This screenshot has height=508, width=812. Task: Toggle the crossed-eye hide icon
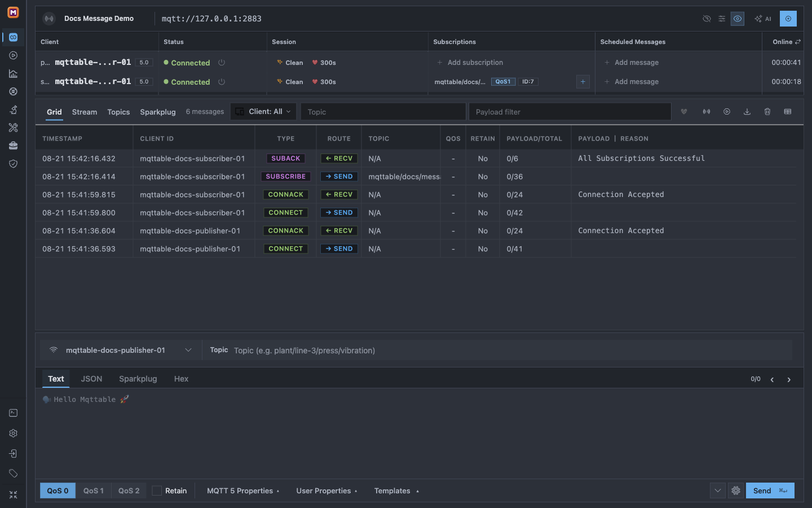tap(707, 19)
